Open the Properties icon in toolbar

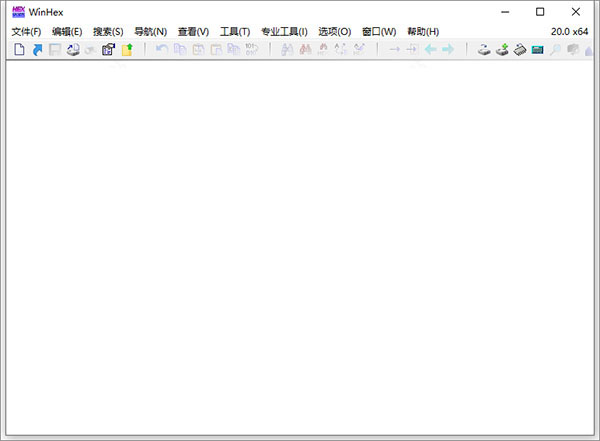click(x=109, y=49)
